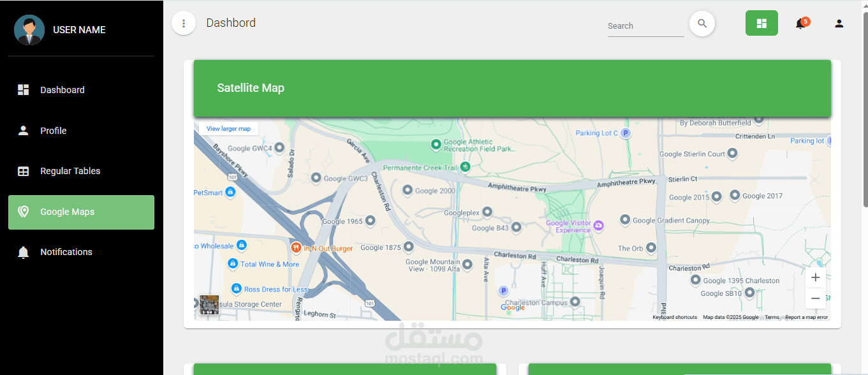The image size is (868, 375).
Task: Click the Keyboard shortcuts link
Action: [x=675, y=317]
